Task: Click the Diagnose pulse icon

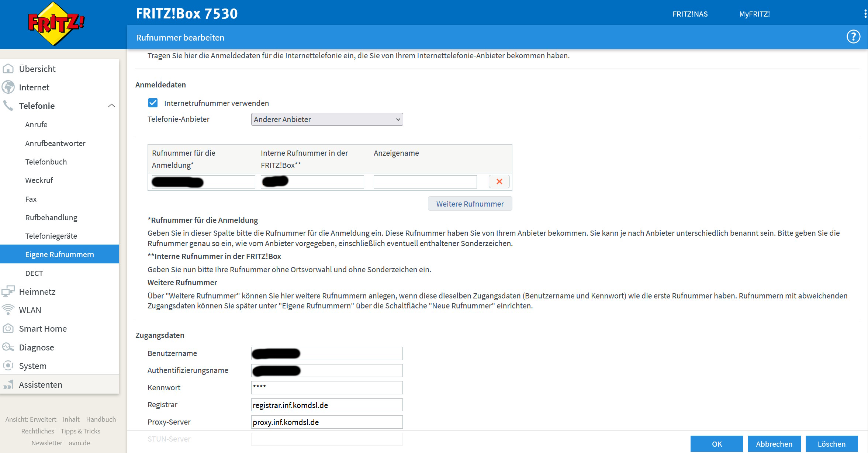Action: tap(8, 347)
